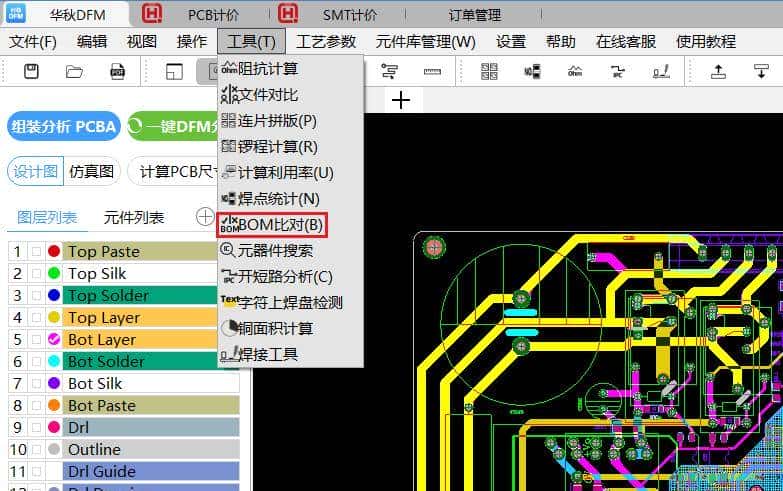Image resolution: width=783 pixels, height=491 pixels.
Task: Select 开短路分析(C) menu item
Action: click(290, 276)
